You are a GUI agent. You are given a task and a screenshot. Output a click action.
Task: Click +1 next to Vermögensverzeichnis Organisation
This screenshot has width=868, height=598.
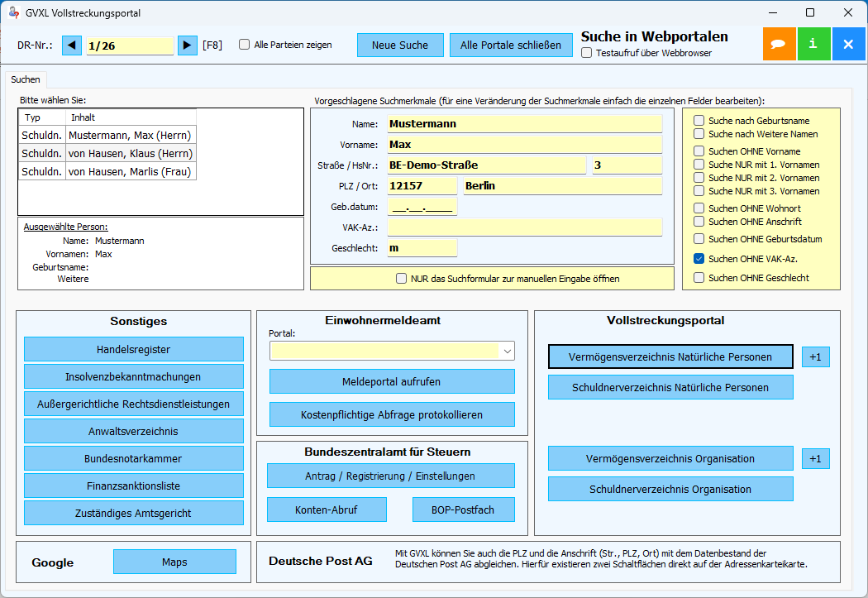click(815, 458)
